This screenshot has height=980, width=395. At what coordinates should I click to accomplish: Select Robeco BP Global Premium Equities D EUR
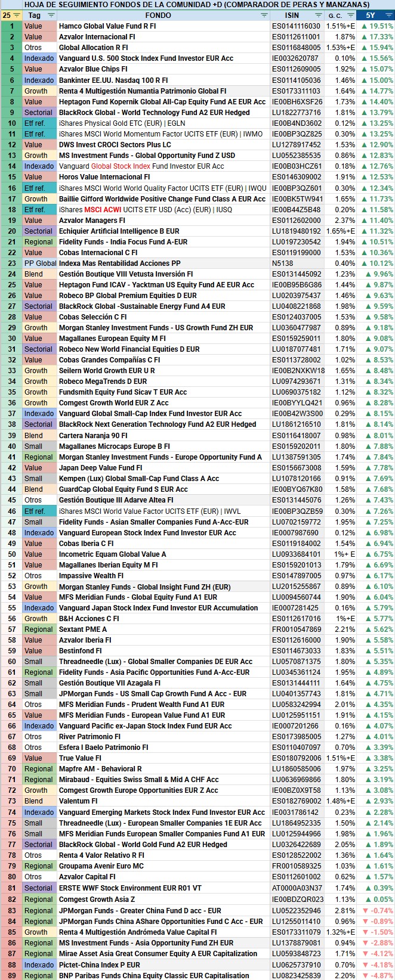pos(163,296)
